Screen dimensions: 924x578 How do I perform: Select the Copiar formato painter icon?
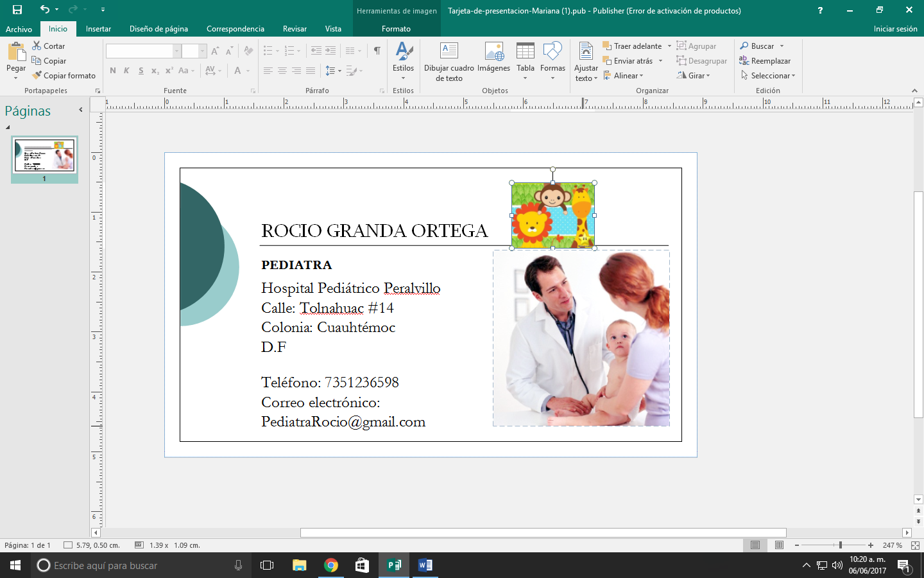[37, 75]
